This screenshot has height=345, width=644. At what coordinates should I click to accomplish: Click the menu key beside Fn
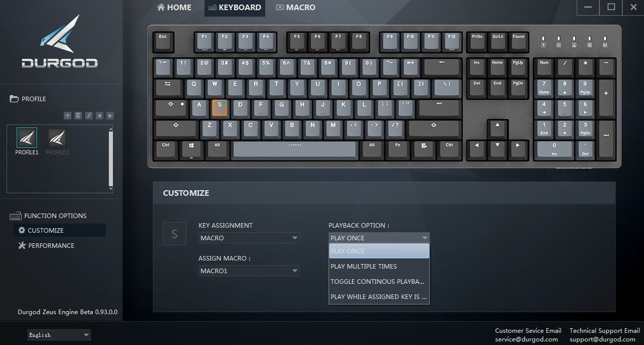[424, 148]
